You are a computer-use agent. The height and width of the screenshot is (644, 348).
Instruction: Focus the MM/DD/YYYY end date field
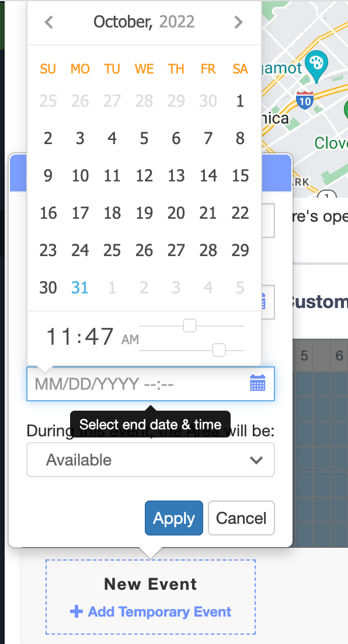[151, 384]
